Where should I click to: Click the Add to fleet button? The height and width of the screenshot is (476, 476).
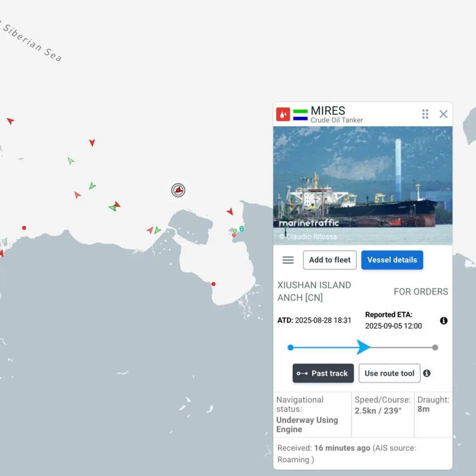pos(329,260)
